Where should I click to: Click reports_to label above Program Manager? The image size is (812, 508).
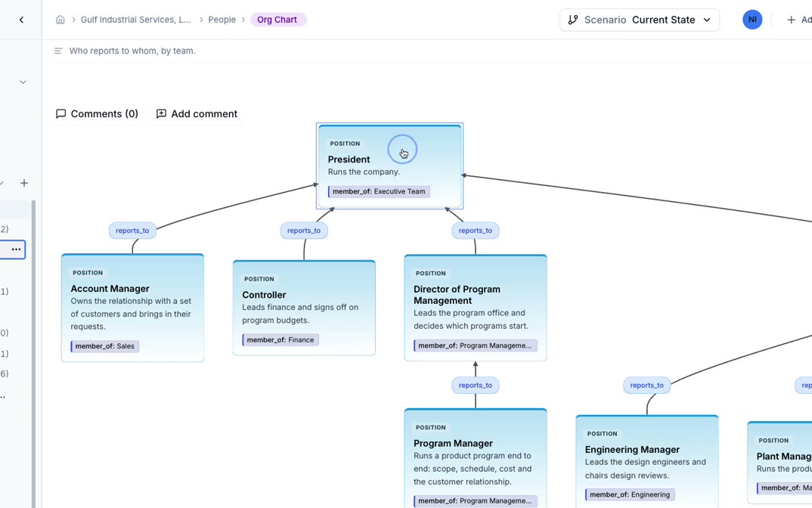click(476, 386)
